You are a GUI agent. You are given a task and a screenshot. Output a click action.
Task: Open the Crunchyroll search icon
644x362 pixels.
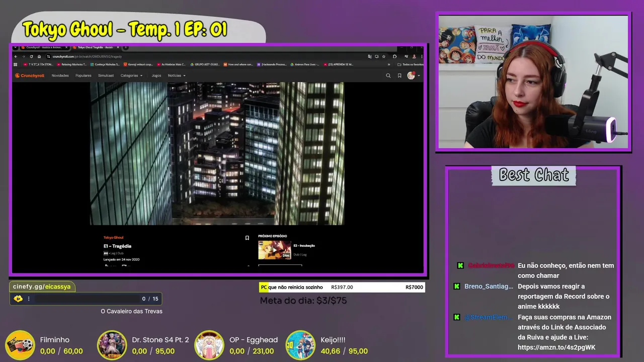click(388, 75)
